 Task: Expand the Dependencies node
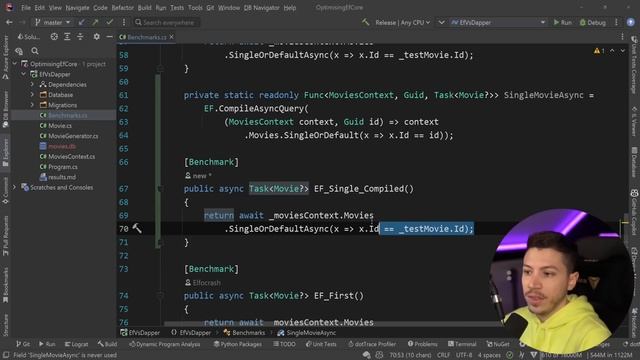(x=32, y=84)
